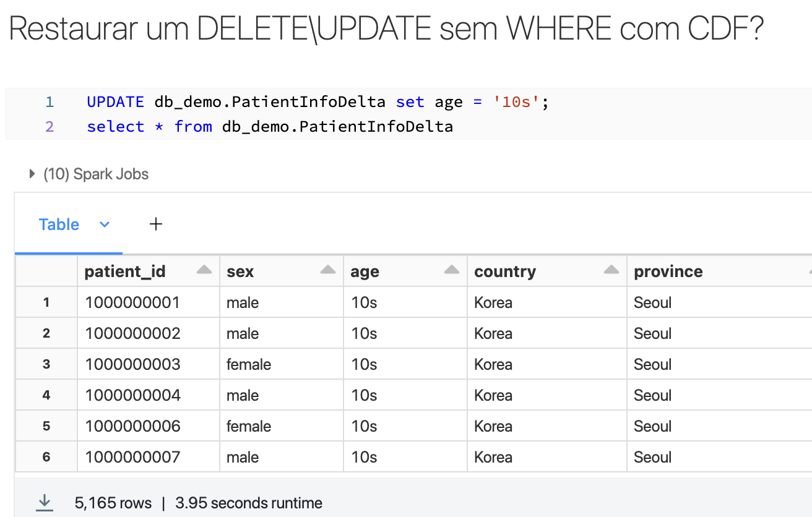Click row number 6 in results table
The height and width of the screenshot is (517, 812).
pos(46,457)
